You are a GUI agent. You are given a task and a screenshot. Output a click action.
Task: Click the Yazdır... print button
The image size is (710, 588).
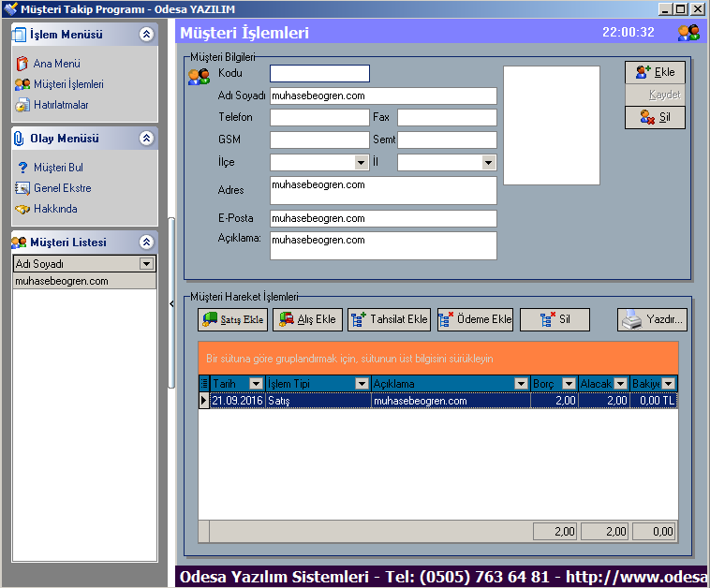tap(652, 319)
